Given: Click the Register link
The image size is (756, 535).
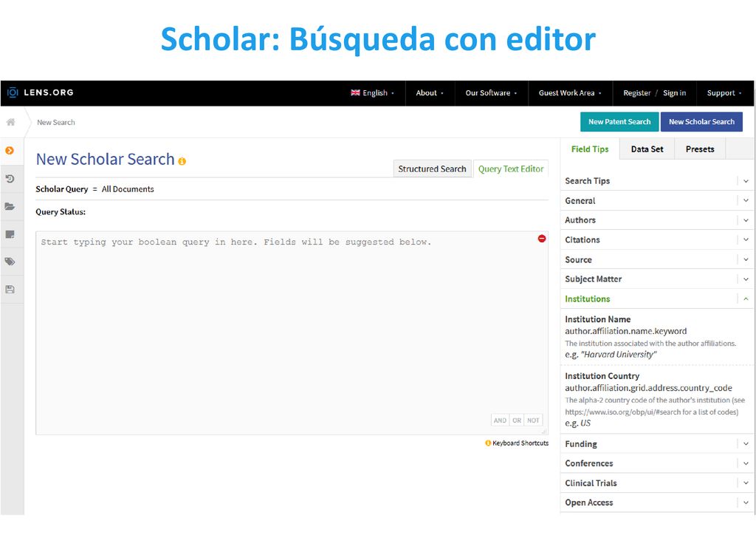Looking at the screenshot, I should 637,92.
